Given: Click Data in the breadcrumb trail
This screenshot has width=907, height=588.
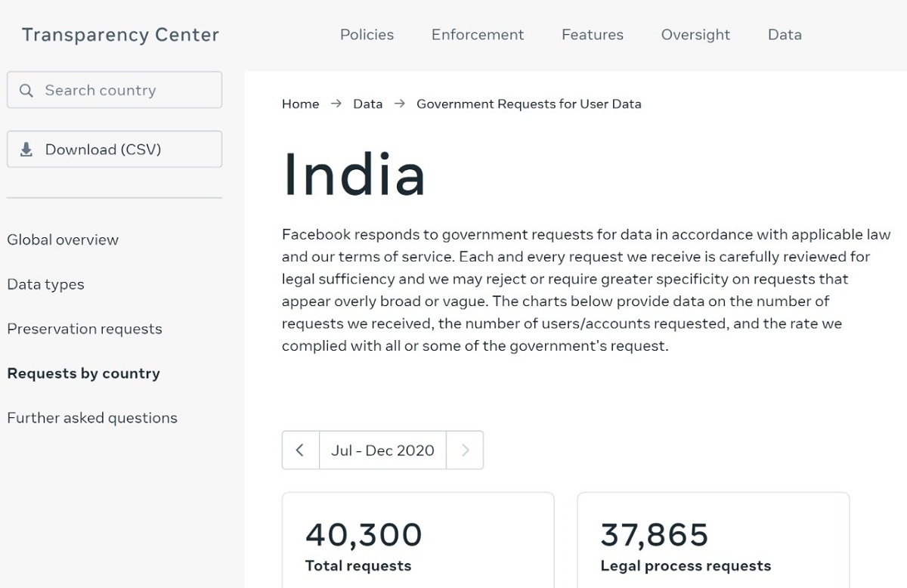Looking at the screenshot, I should click(x=367, y=104).
